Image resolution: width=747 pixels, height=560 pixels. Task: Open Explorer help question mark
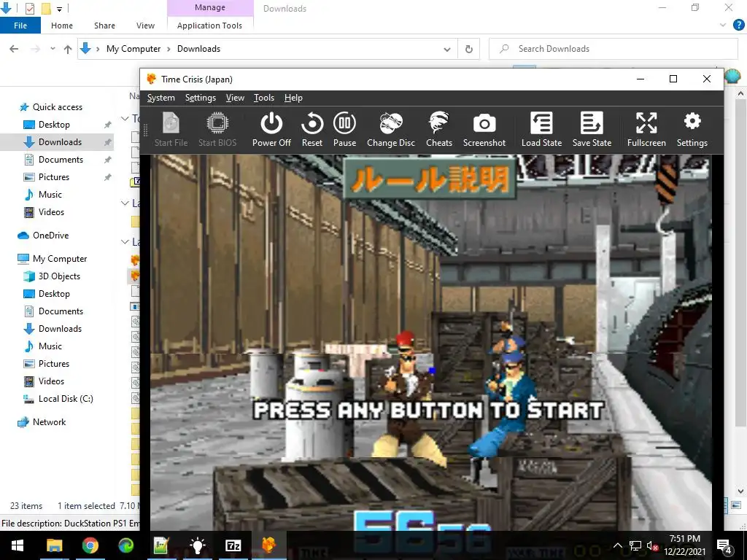(x=738, y=26)
